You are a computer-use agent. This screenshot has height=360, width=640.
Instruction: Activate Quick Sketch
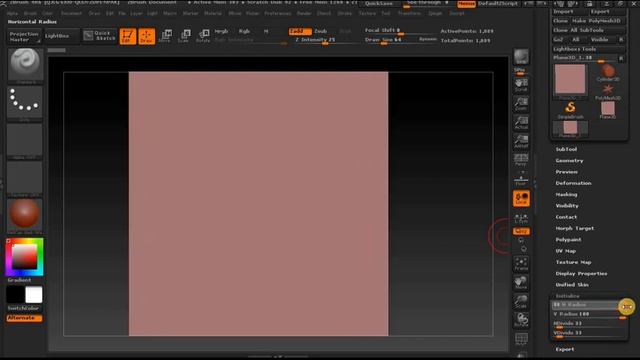coord(100,36)
